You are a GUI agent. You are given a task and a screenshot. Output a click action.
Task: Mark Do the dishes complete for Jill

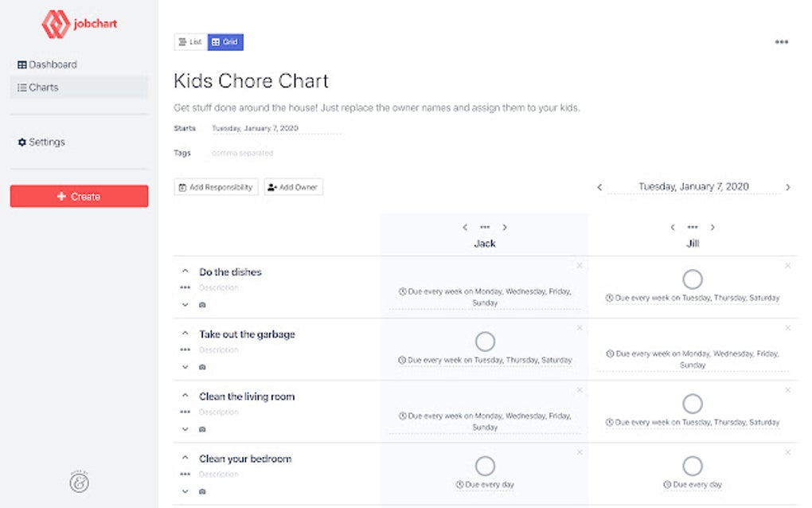pyautogui.click(x=693, y=279)
